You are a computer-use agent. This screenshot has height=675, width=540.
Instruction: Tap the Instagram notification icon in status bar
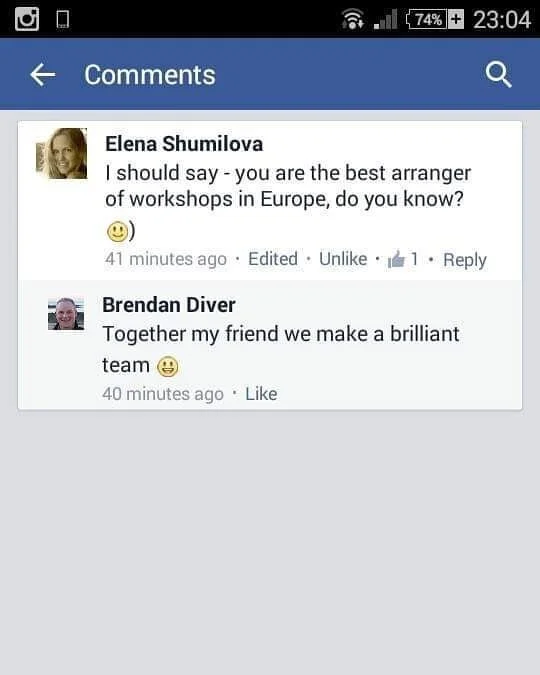(27, 19)
